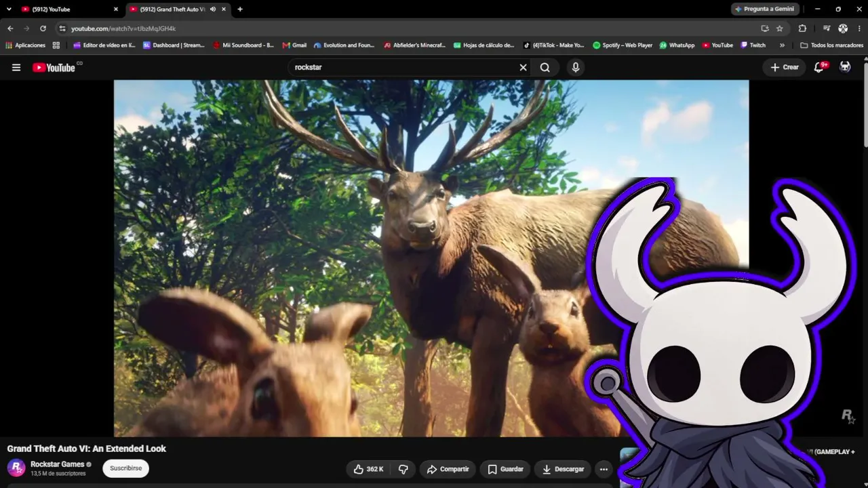
Task: Install or cast icon in address bar
Action: pos(765,28)
